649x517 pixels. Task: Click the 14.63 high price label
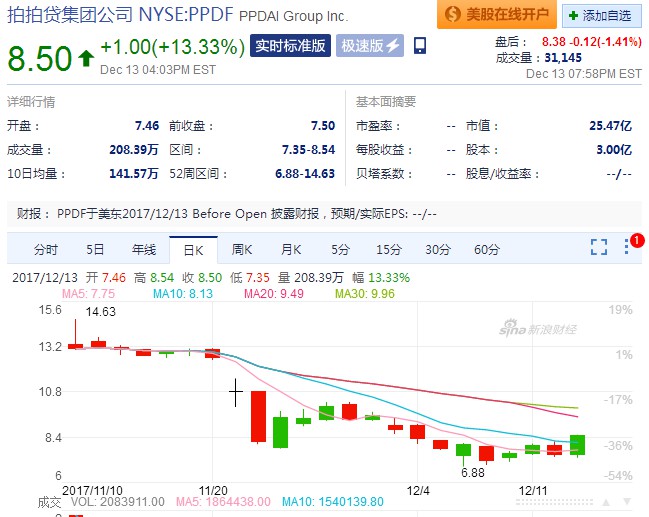[x=101, y=312]
